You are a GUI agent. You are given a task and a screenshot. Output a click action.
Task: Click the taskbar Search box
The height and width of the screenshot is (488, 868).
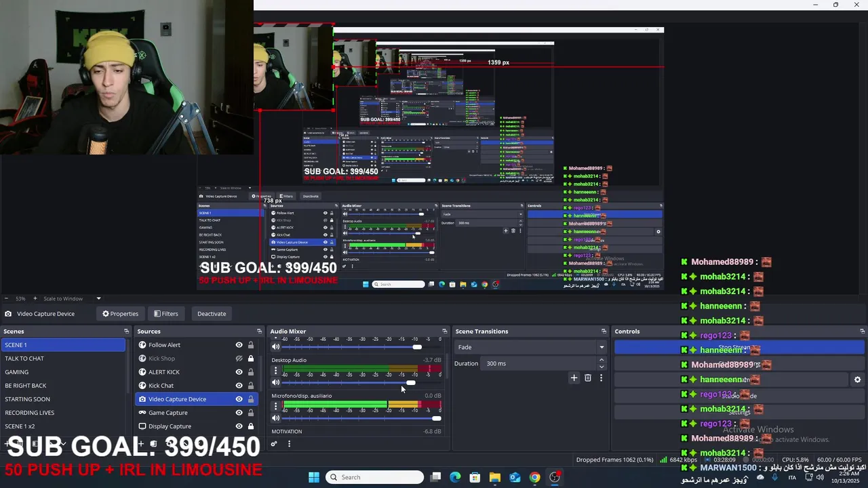pos(375,477)
